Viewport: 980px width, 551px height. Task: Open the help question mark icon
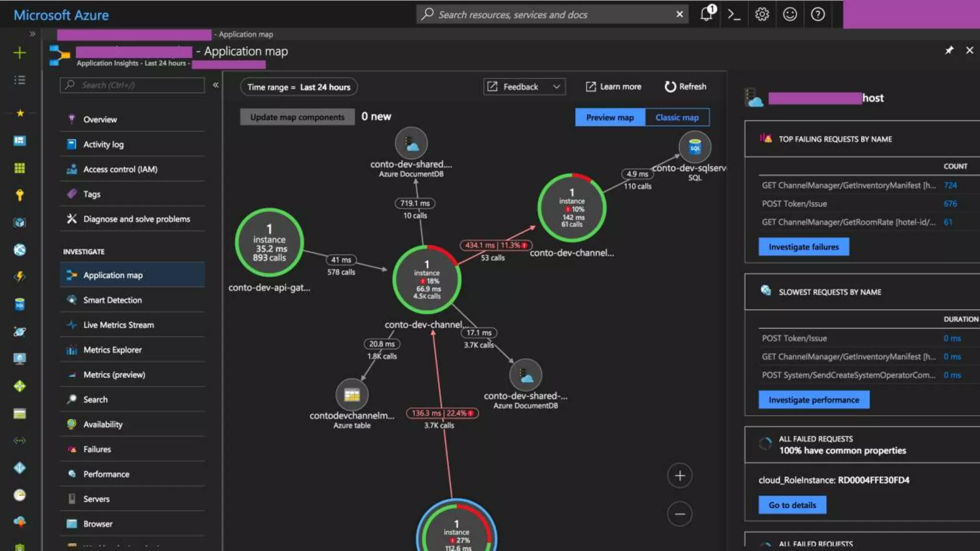818,14
